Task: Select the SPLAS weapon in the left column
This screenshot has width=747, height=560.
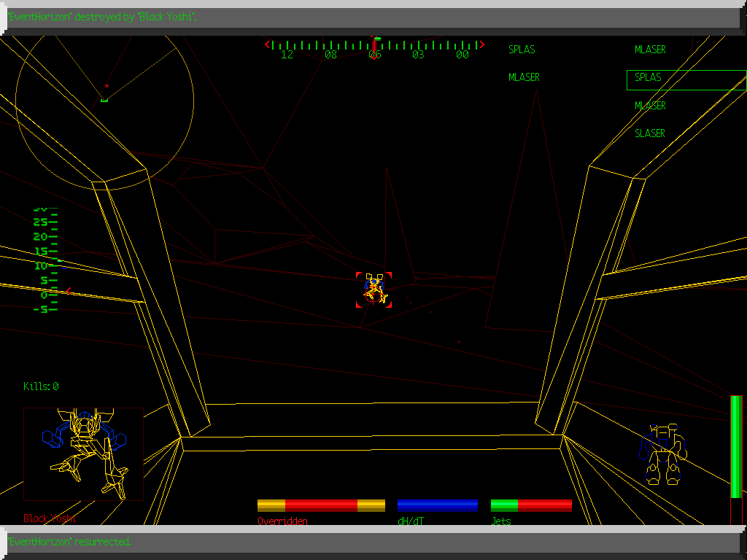Action: (522, 50)
